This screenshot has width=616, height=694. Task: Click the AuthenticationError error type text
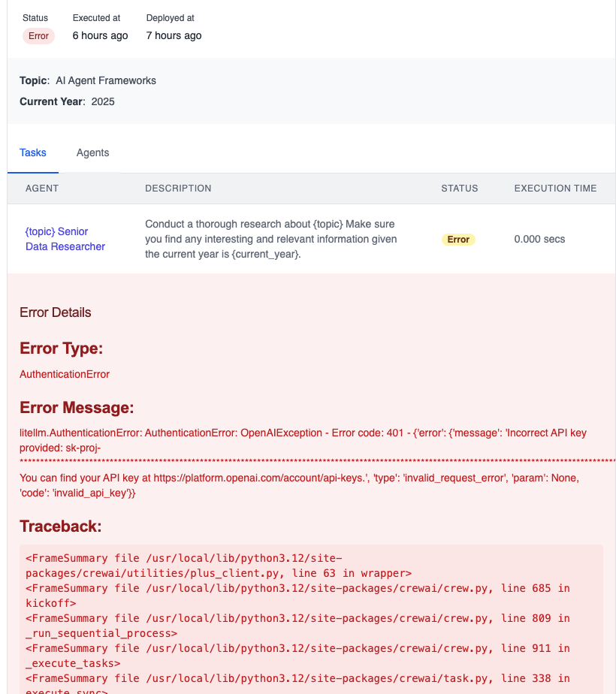65,374
